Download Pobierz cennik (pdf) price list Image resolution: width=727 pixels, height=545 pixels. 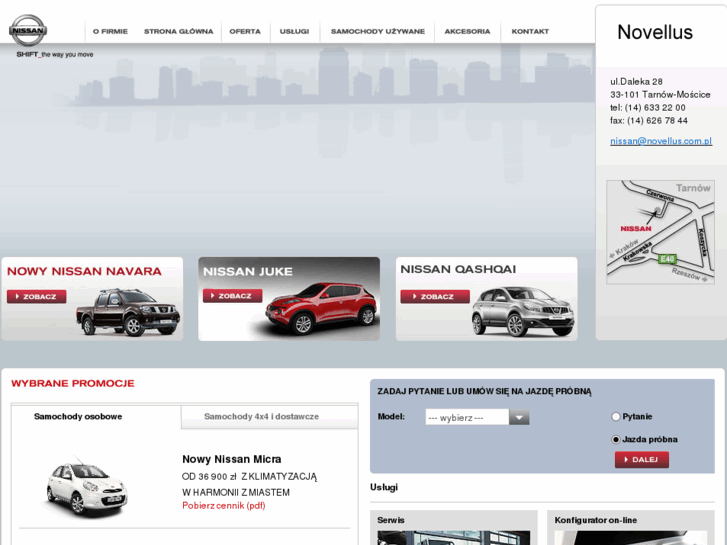click(223, 506)
